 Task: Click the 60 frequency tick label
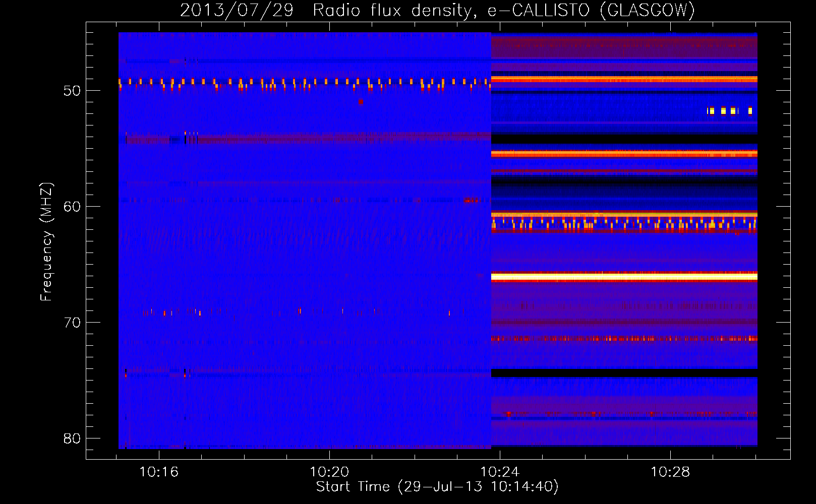point(72,207)
